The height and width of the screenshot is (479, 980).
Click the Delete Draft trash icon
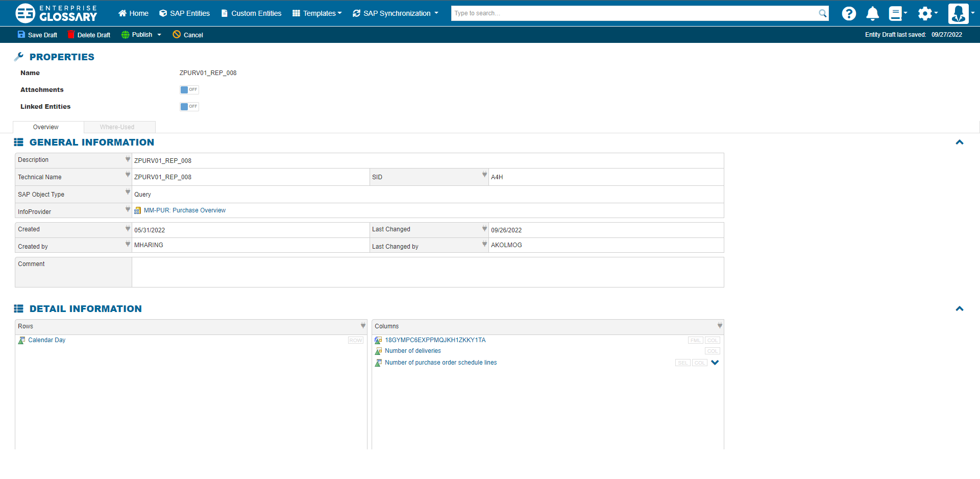tap(71, 35)
